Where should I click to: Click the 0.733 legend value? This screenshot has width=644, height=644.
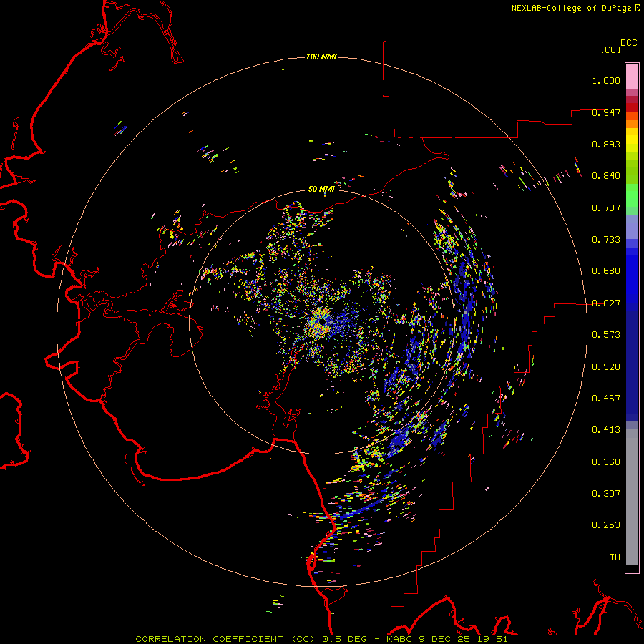606,240
